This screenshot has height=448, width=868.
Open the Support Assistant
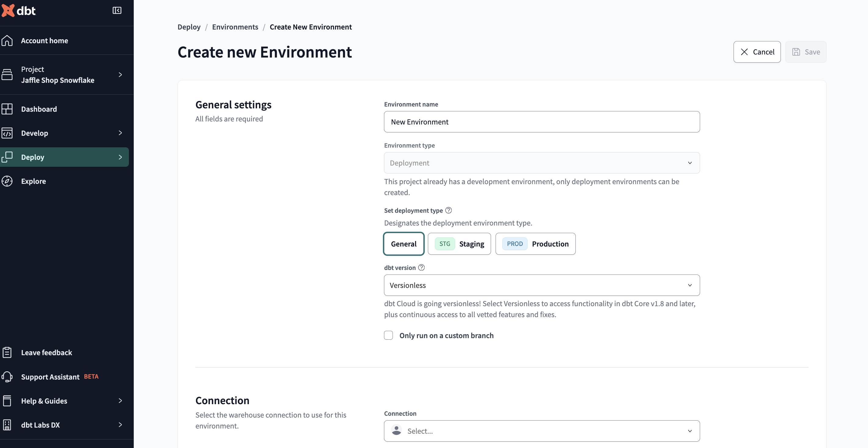coord(50,377)
